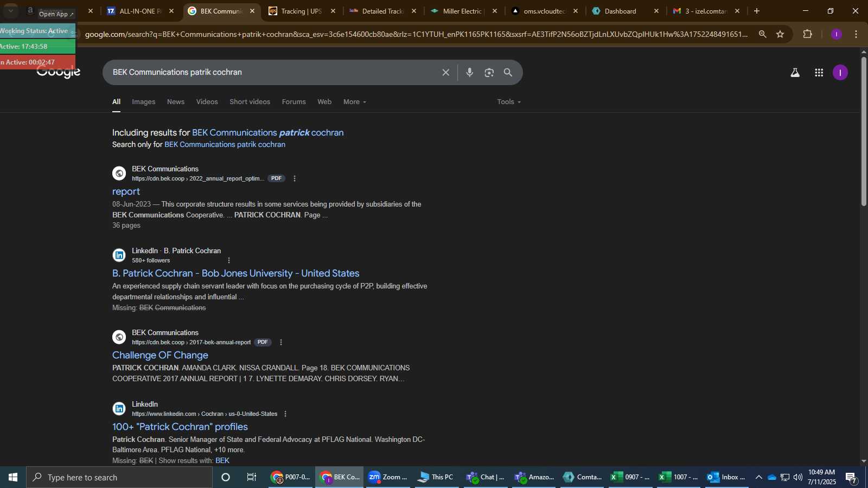Open Chrome extensions puzzle icon
Screen dimensions: 868x488
click(x=808, y=34)
